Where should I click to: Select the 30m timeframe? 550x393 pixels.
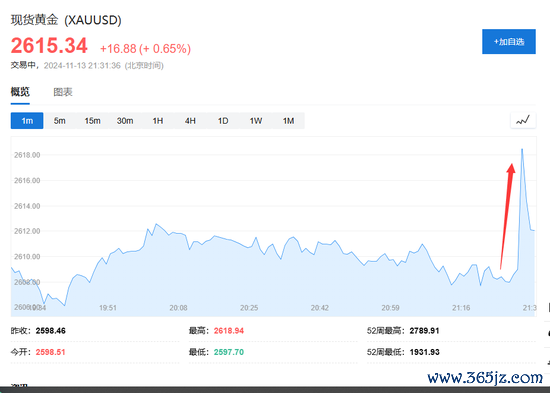tap(125, 121)
